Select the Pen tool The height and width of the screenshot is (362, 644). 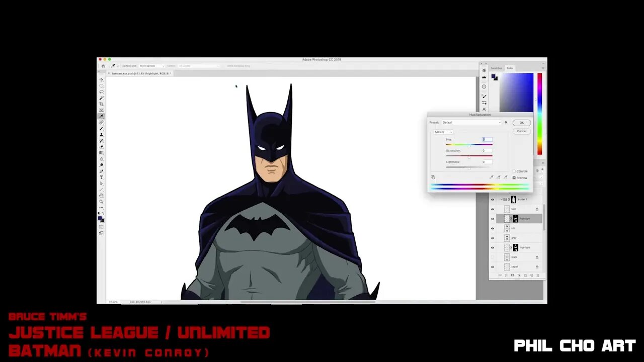click(x=101, y=171)
